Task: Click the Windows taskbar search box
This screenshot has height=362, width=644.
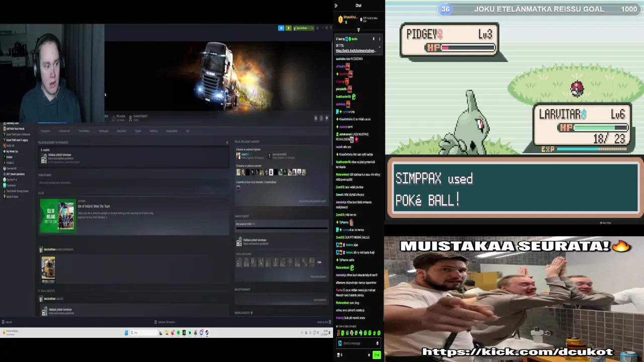Action: point(143,332)
